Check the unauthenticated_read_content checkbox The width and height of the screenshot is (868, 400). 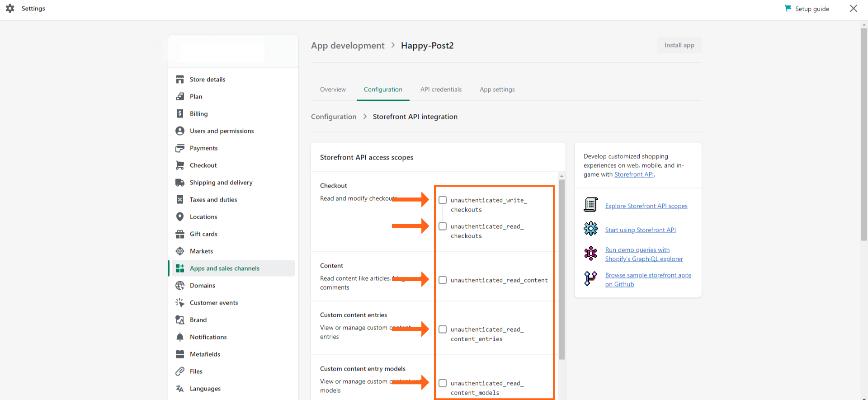[443, 280]
